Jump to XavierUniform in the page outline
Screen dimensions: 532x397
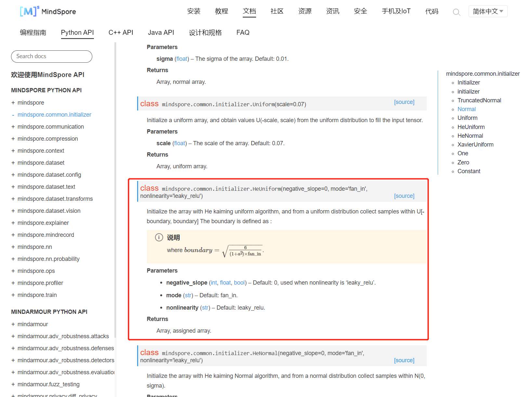(475, 145)
